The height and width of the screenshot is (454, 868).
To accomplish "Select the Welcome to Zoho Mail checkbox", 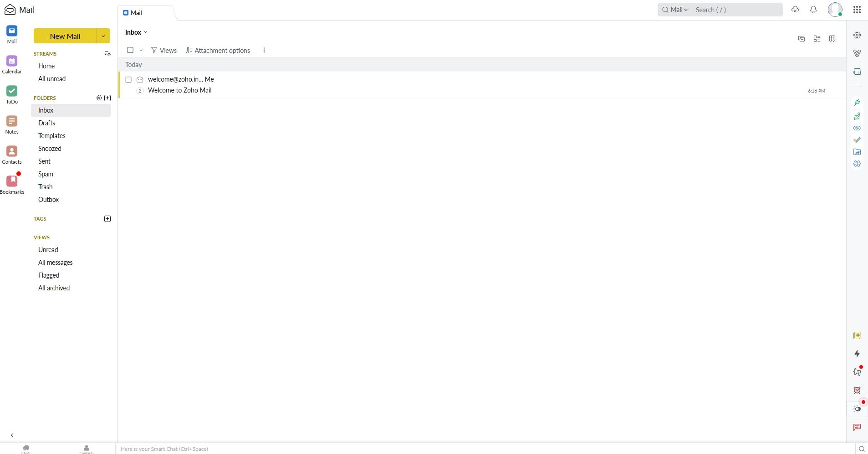I will 128,80.
